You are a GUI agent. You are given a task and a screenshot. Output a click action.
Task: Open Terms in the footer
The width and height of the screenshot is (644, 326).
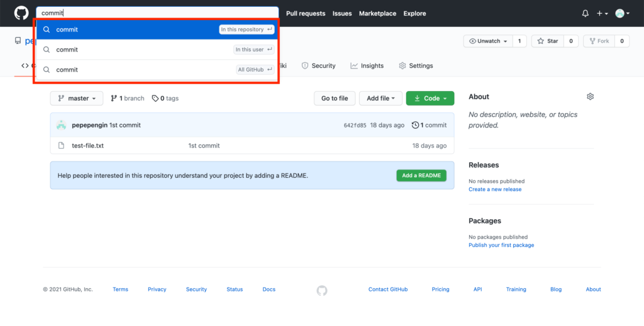click(x=120, y=289)
